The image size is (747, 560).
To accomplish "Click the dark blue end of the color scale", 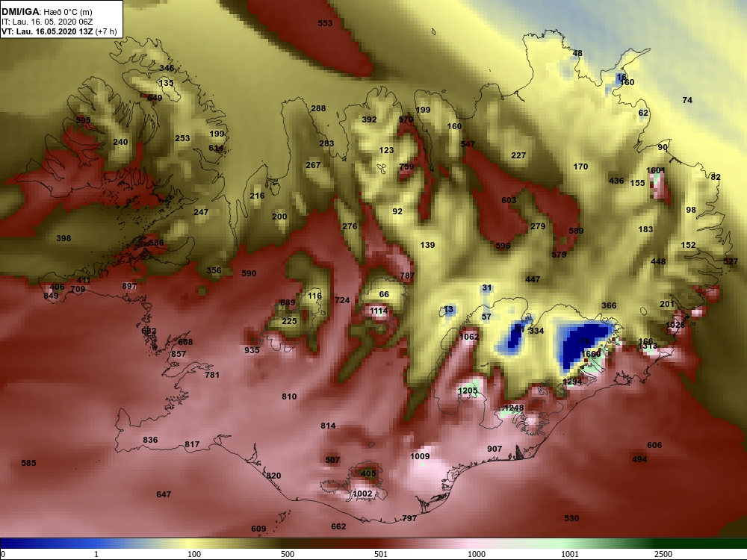I will 14,544.
